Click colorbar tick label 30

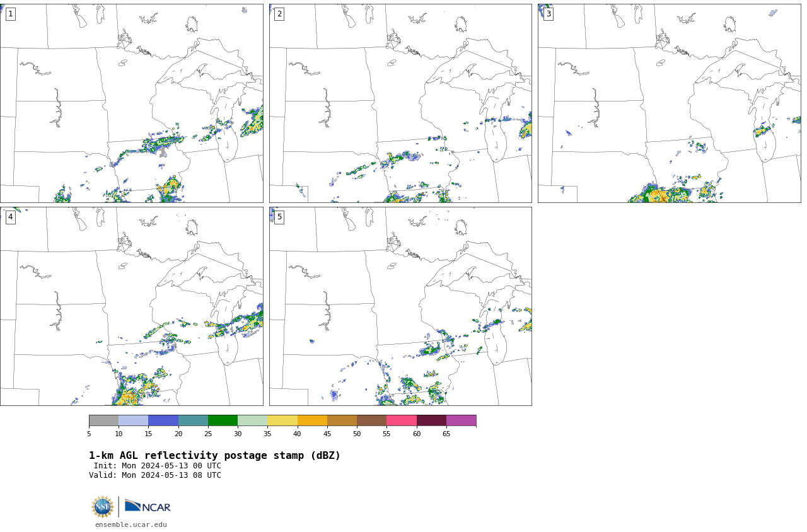tap(238, 434)
